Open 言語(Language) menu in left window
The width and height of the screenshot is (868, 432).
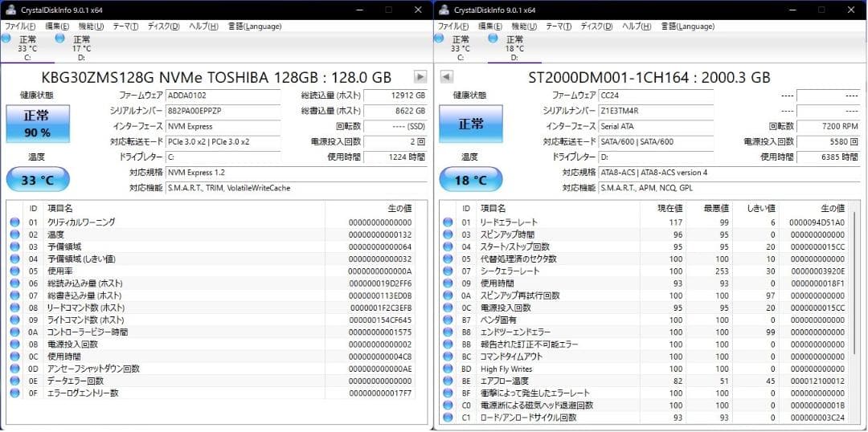(255, 26)
